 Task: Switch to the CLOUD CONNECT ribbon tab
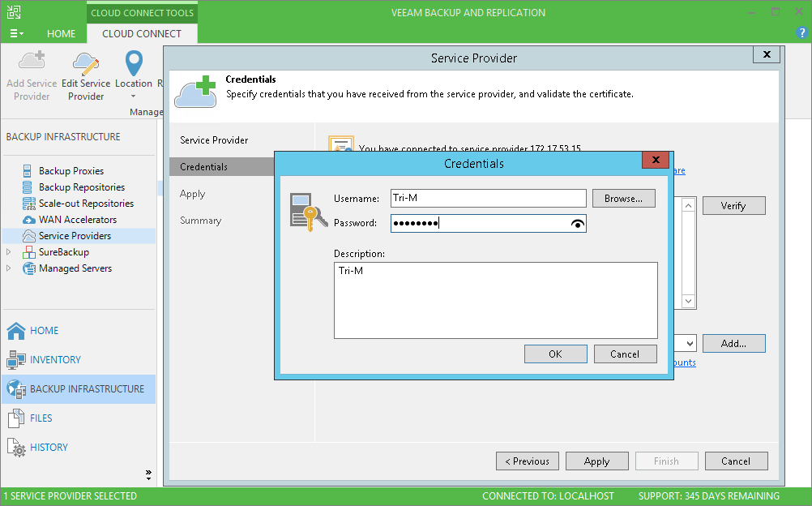[x=142, y=34]
